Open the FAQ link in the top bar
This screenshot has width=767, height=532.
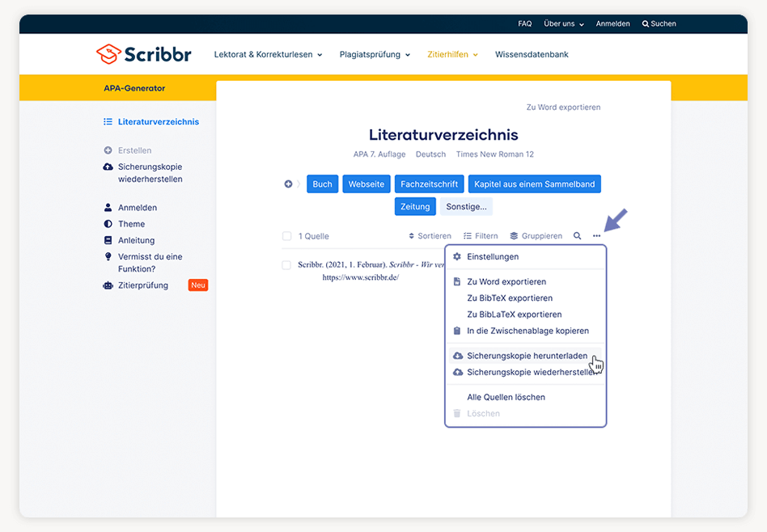(x=525, y=24)
